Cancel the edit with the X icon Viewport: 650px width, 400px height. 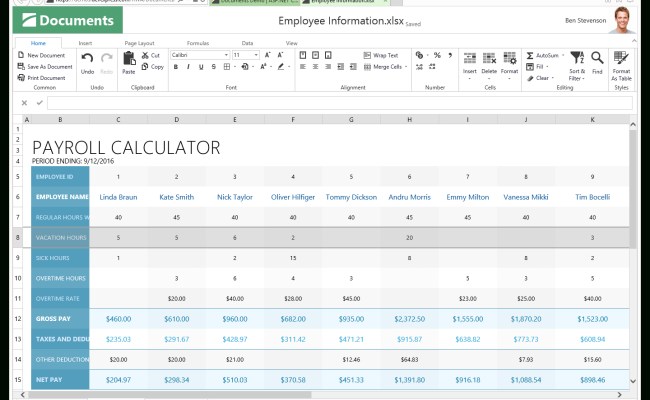pos(24,103)
